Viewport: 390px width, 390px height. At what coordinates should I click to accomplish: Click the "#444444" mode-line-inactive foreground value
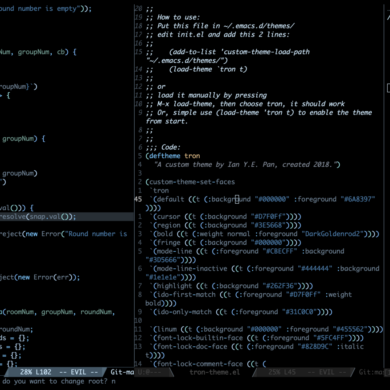[x=314, y=269]
